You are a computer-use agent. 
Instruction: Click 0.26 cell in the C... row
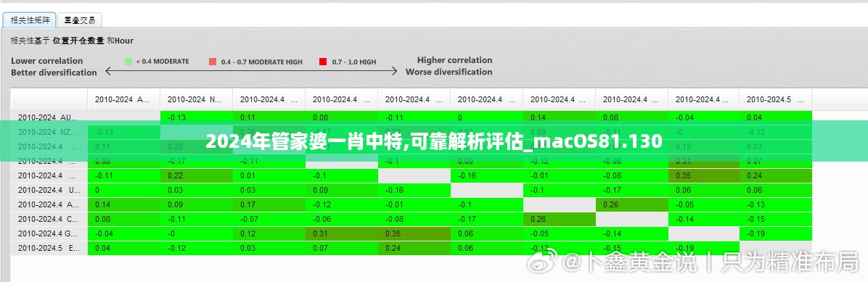coord(559,218)
